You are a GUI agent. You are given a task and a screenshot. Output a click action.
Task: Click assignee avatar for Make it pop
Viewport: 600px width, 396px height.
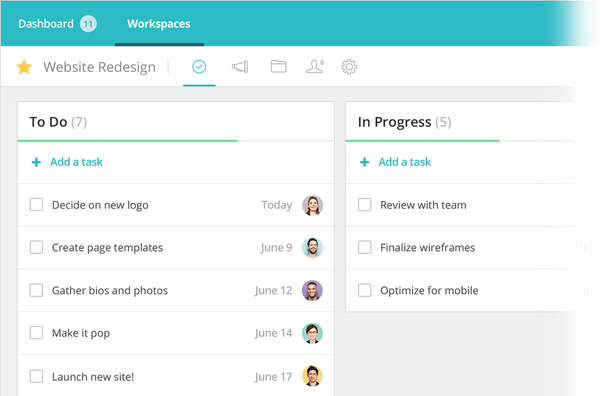[x=312, y=333]
